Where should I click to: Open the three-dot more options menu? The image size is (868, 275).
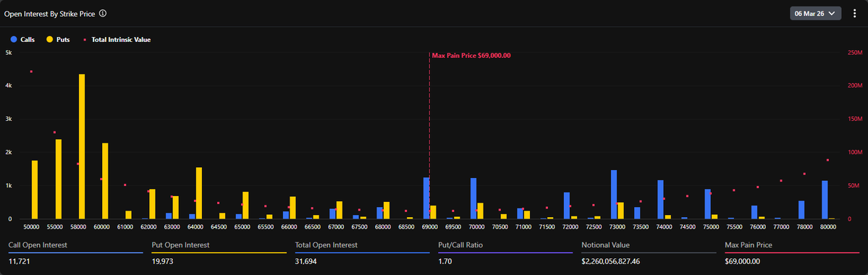(855, 13)
